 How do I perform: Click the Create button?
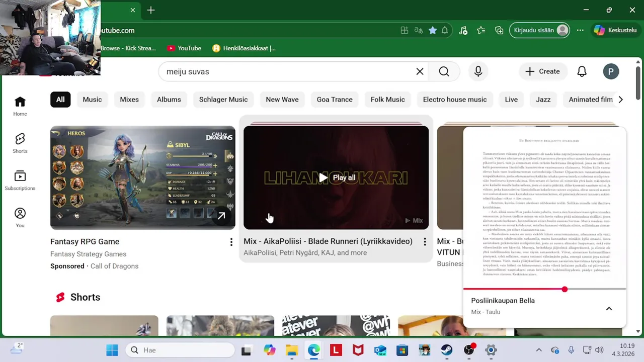click(x=542, y=71)
